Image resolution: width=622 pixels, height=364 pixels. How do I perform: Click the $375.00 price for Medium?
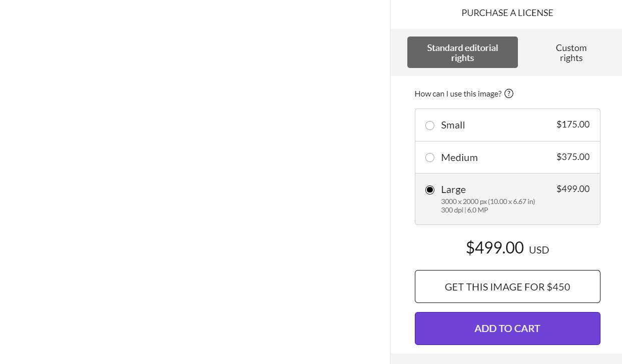[573, 156]
